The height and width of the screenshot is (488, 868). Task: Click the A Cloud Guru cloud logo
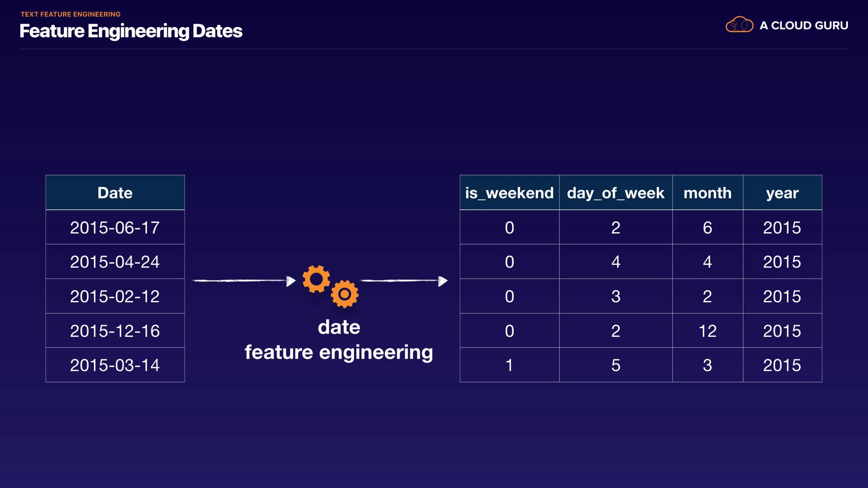pos(739,25)
